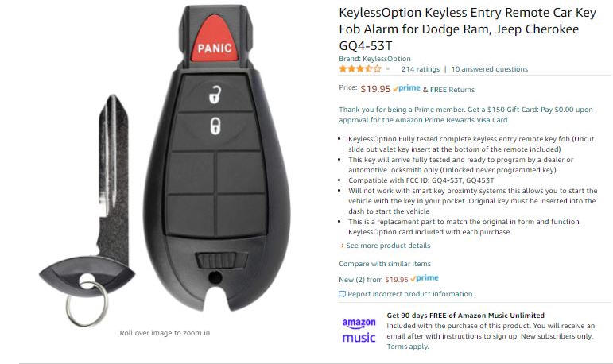Click the product title text
The image size is (613, 364).
(x=468, y=29)
